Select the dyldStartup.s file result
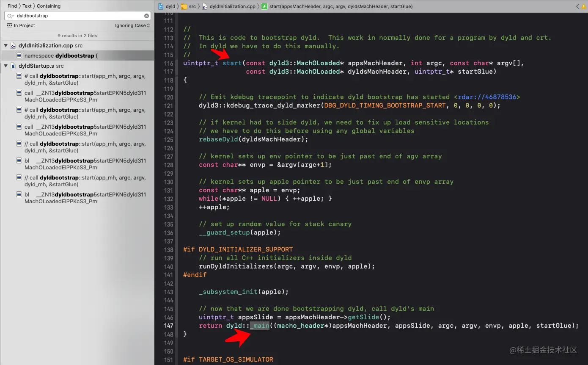Image resolution: width=588 pixels, height=365 pixels. point(77,66)
